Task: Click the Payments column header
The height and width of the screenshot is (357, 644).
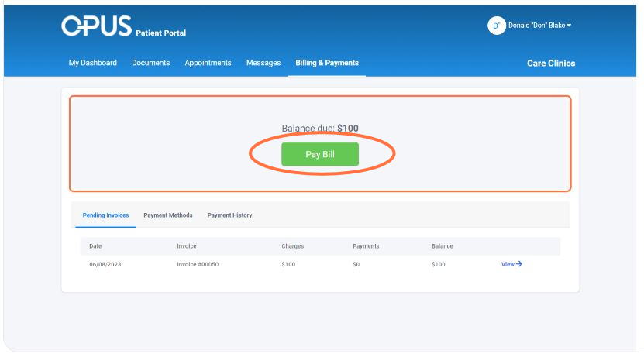Action: (366, 246)
